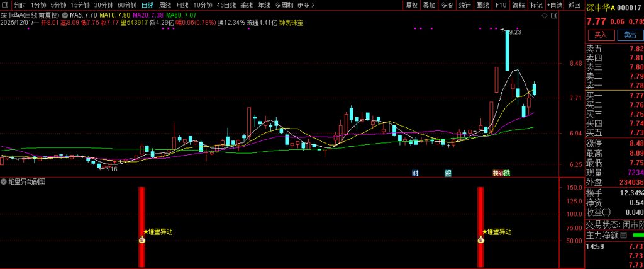Expand the 更多 periods menu

[x=306, y=5]
